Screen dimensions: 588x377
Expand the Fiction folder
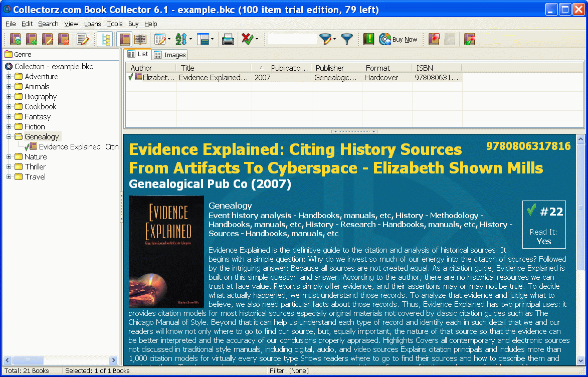[9, 127]
